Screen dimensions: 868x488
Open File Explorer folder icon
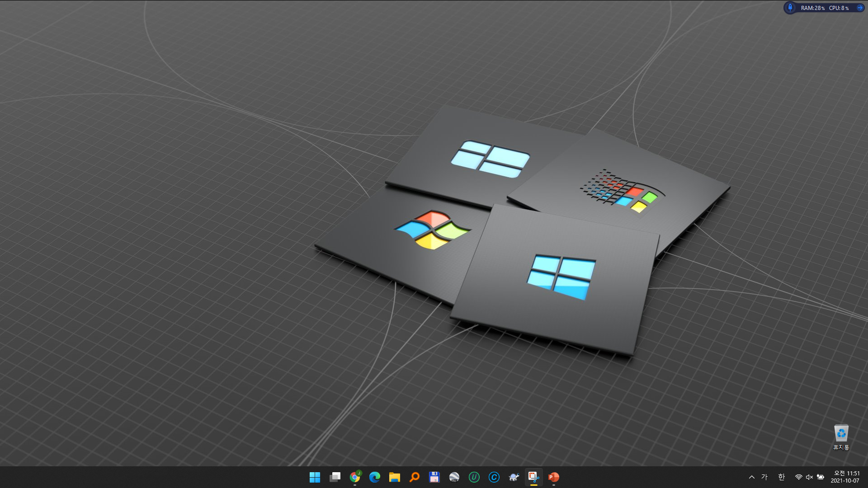pos(395,477)
